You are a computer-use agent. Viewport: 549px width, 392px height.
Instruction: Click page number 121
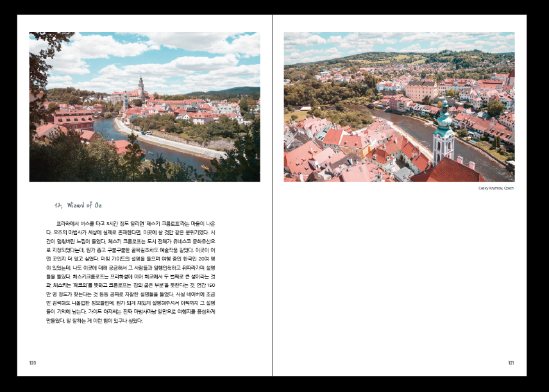(511, 362)
